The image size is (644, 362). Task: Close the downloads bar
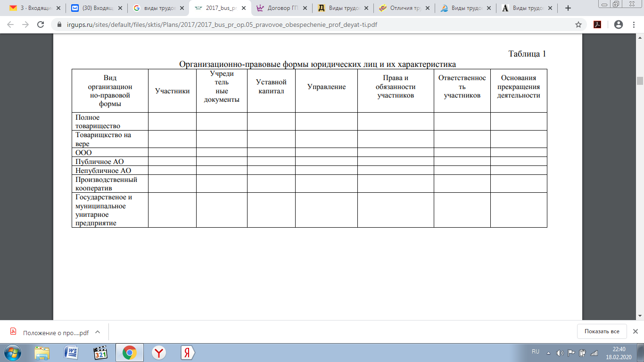coord(635,331)
